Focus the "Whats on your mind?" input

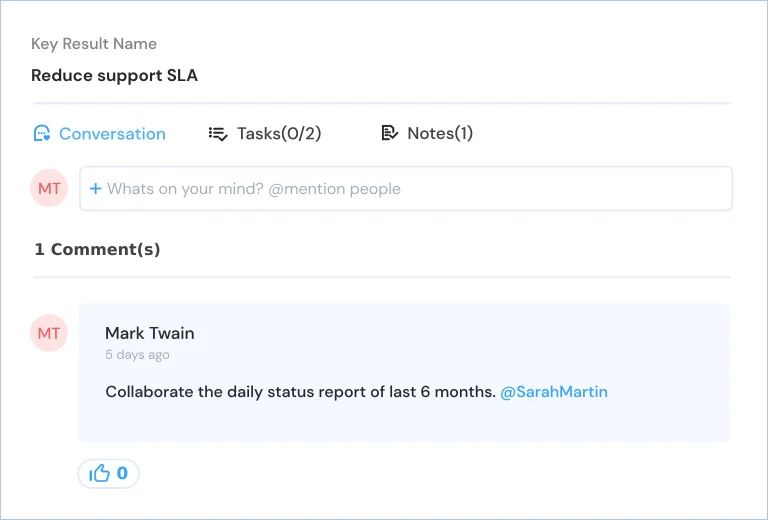(x=406, y=189)
